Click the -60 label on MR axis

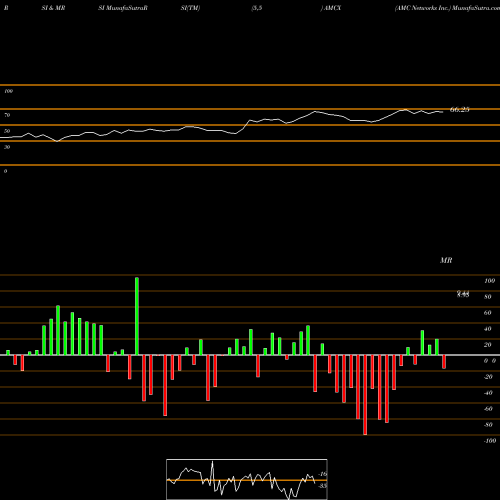pos(488,409)
